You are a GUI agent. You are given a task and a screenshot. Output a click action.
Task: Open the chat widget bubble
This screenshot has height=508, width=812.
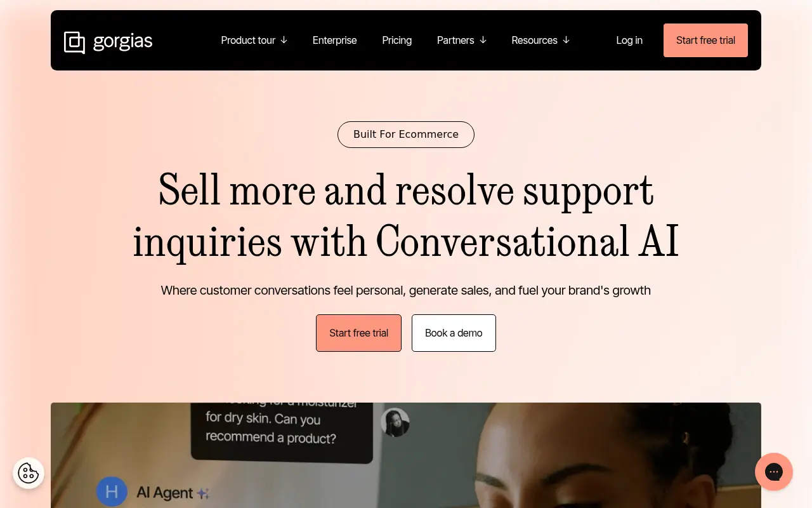774,472
